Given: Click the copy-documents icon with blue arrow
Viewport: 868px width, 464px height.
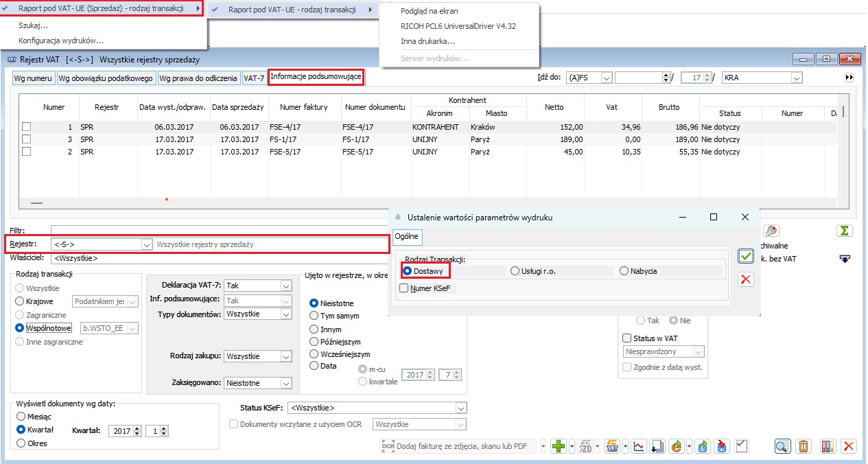Looking at the screenshot, I should coord(657,446).
